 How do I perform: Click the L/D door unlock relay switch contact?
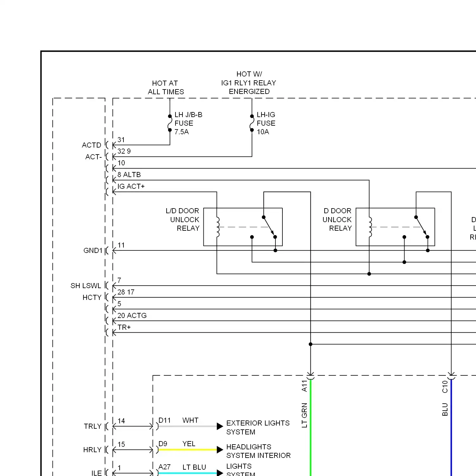[269, 227]
